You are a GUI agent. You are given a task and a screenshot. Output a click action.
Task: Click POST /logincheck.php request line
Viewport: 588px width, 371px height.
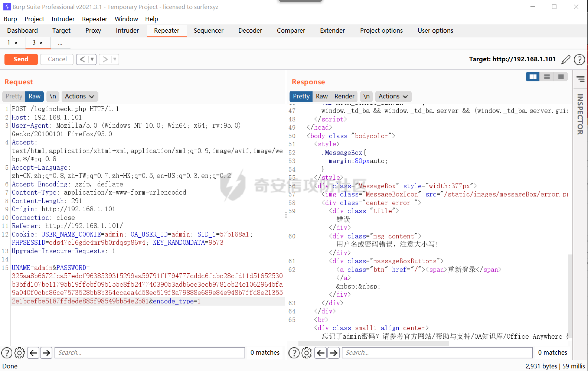65,109
